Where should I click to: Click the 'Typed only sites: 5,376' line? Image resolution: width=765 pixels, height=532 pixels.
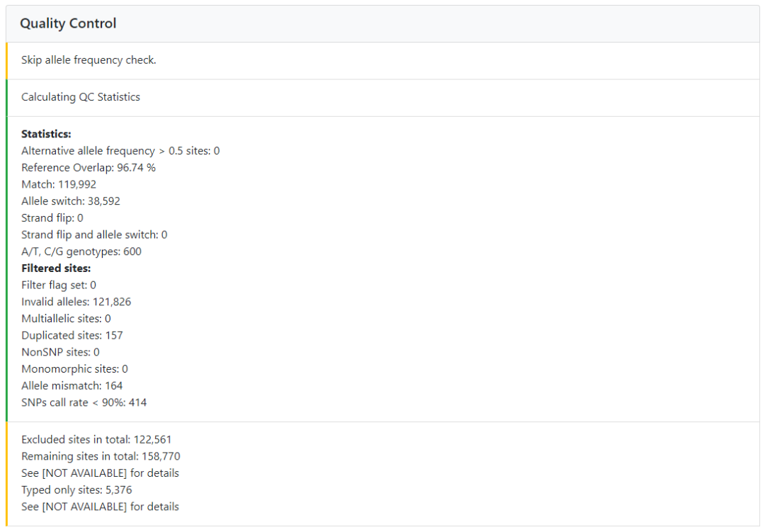(76, 489)
